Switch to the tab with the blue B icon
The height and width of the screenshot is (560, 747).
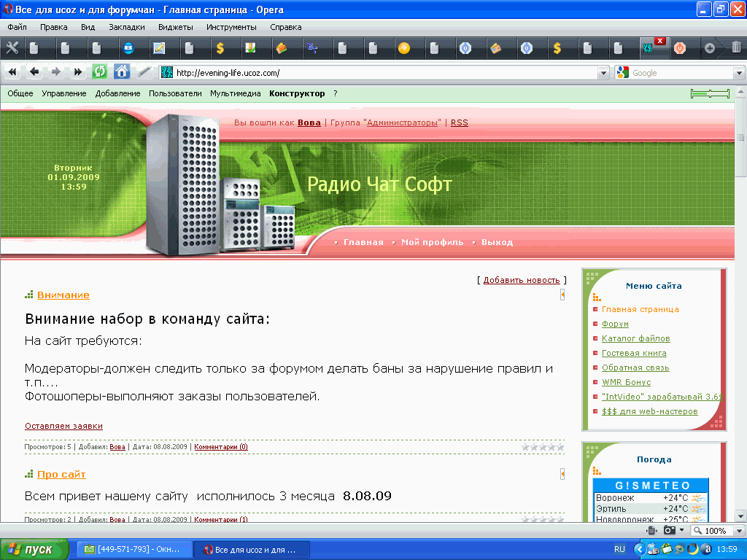click(x=128, y=48)
